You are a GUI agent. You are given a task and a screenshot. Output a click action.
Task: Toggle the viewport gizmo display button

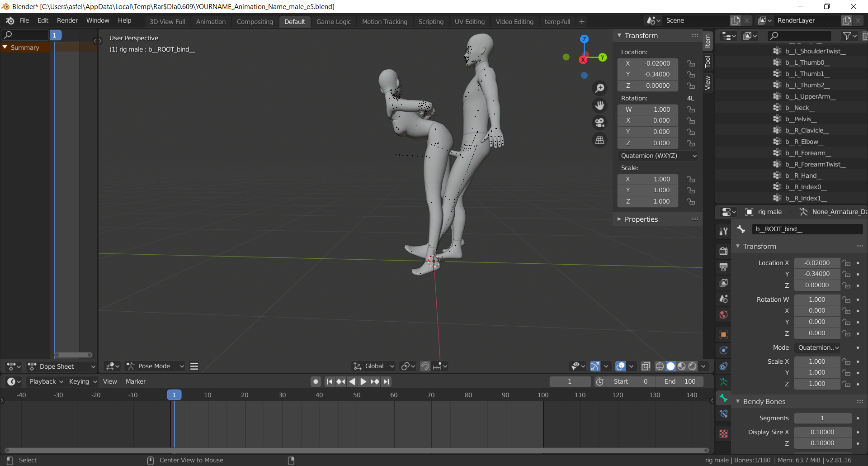[x=595, y=366]
